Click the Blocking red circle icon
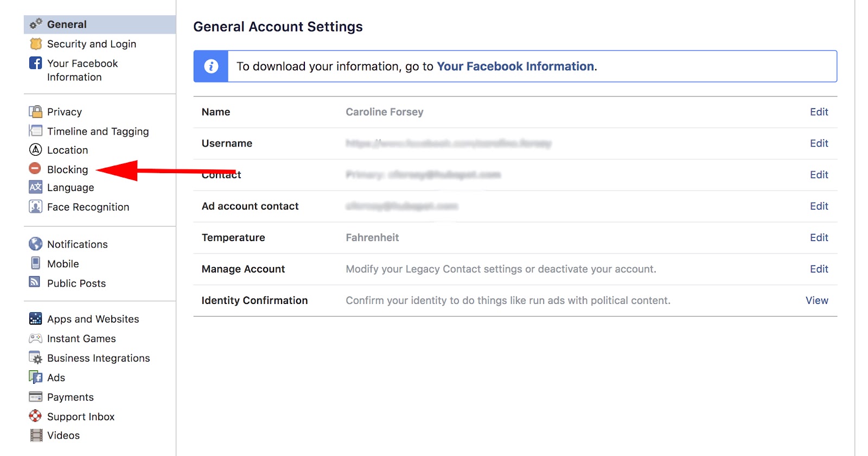The width and height of the screenshot is (868, 456). (x=35, y=169)
